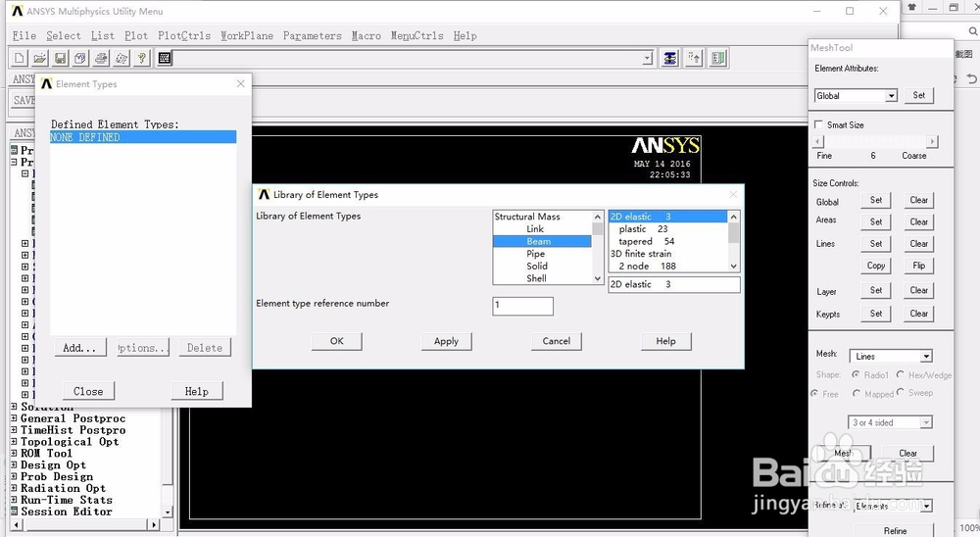This screenshot has width=980, height=537.
Task: Select NONE DEFINED in Defined Element Types
Action: tap(143, 137)
